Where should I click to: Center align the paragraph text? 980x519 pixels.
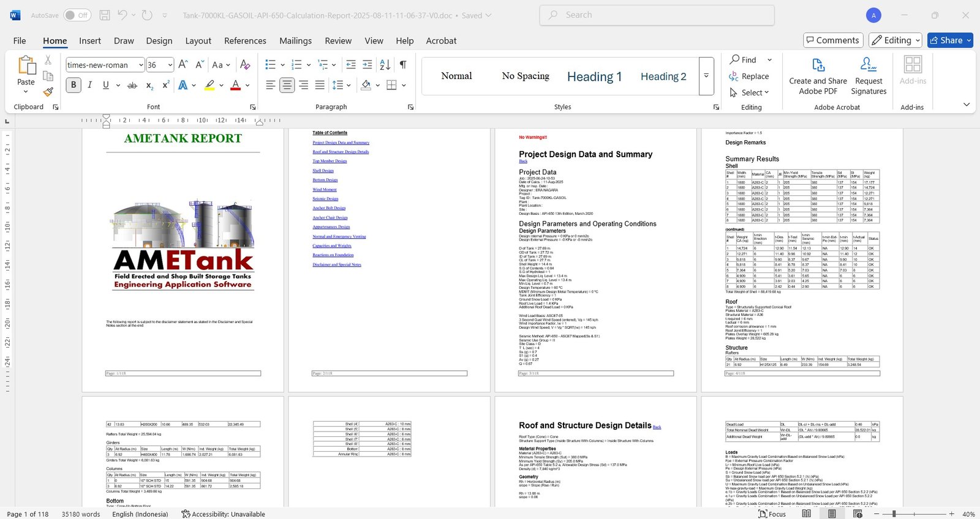point(287,85)
